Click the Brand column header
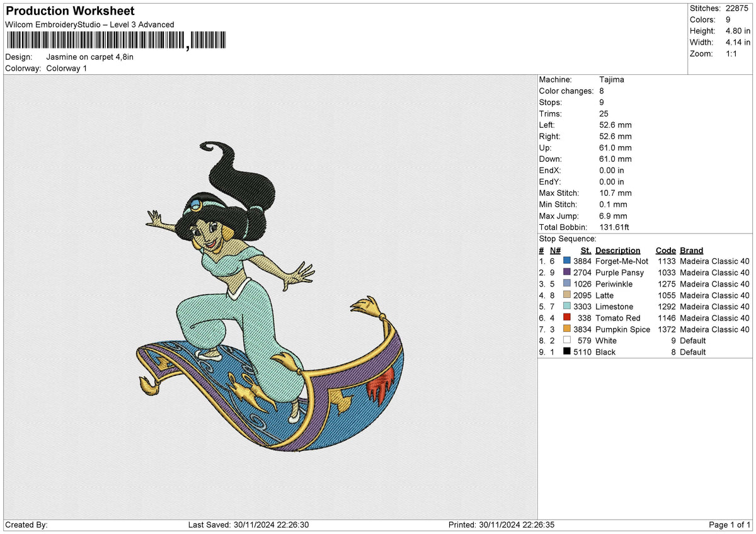This screenshot has height=534, width=756. coord(691,250)
